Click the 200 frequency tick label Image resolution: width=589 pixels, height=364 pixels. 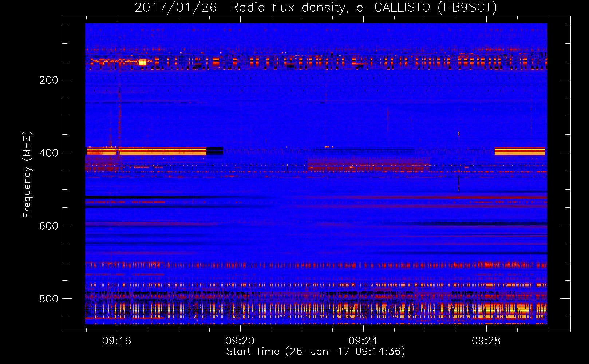[x=49, y=80]
